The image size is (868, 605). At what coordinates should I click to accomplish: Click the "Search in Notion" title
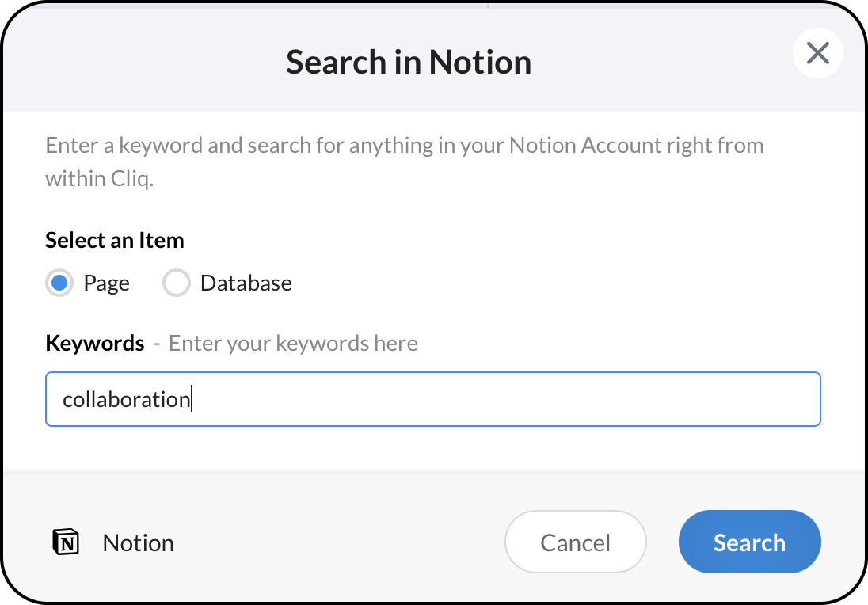point(409,62)
